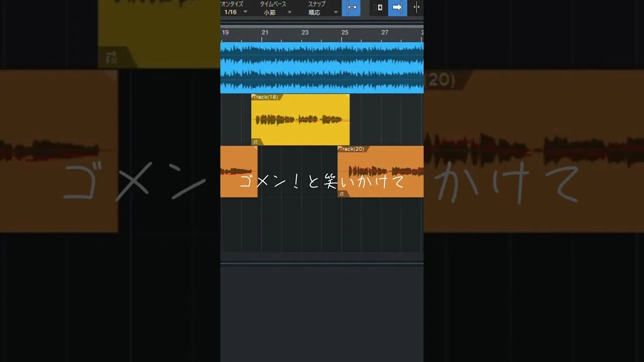Click the ripple edit icon
644x362 pixels.
point(378,8)
